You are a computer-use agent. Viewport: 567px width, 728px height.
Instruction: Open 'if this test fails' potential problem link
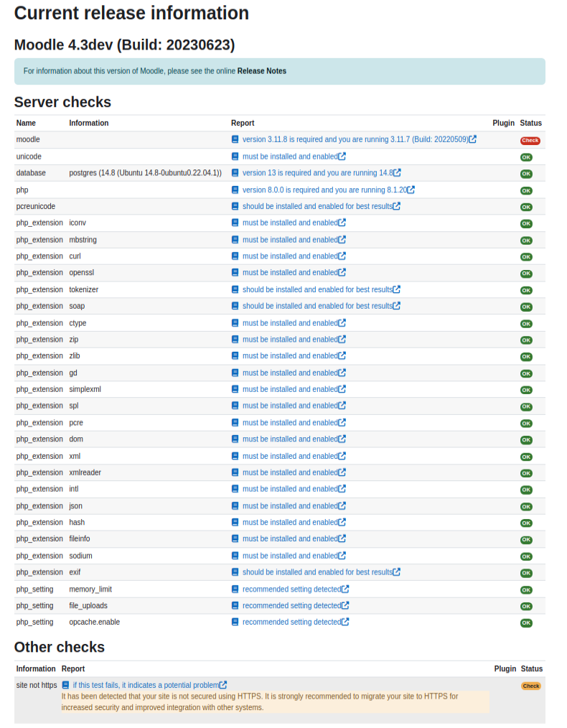146,685
